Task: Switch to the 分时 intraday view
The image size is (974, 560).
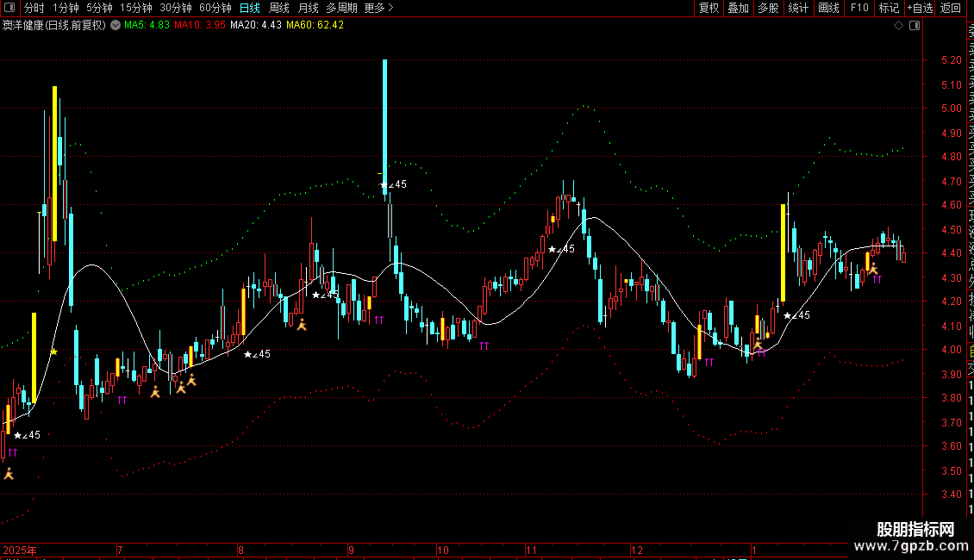Action: pos(34,8)
